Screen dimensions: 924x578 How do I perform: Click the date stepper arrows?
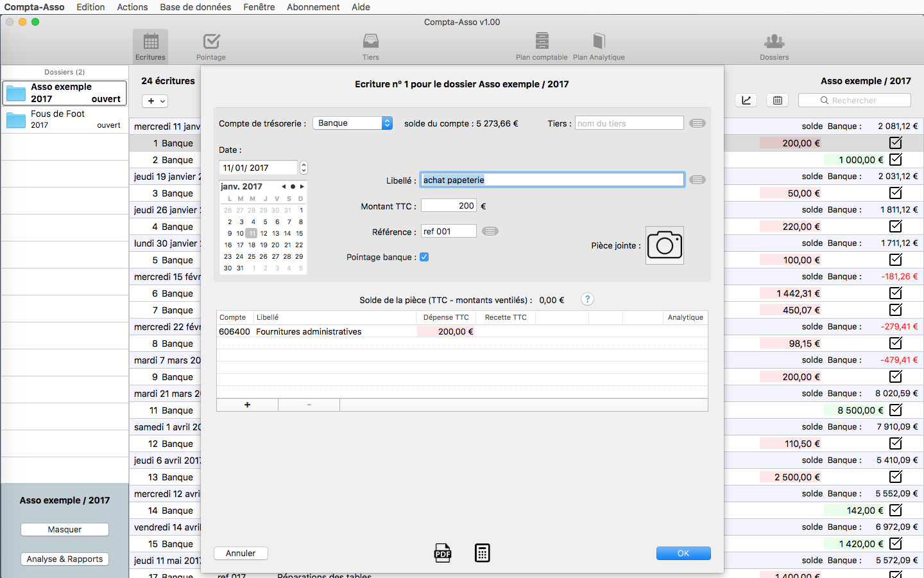(x=304, y=168)
